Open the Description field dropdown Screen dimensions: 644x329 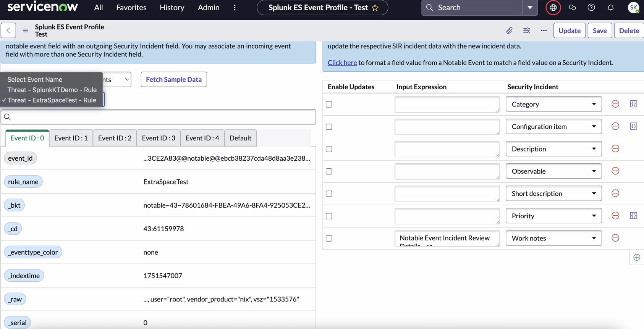pos(553,149)
